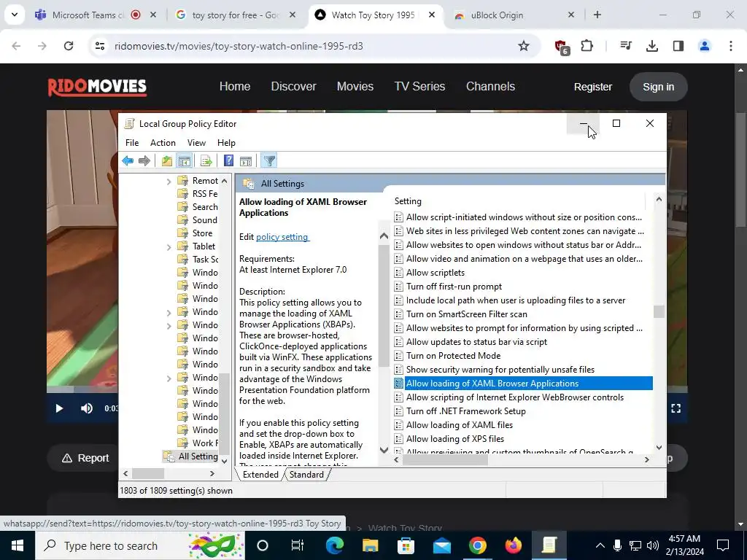Click the Edit policy setting link
The height and width of the screenshot is (560, 747).
point(282,237)
